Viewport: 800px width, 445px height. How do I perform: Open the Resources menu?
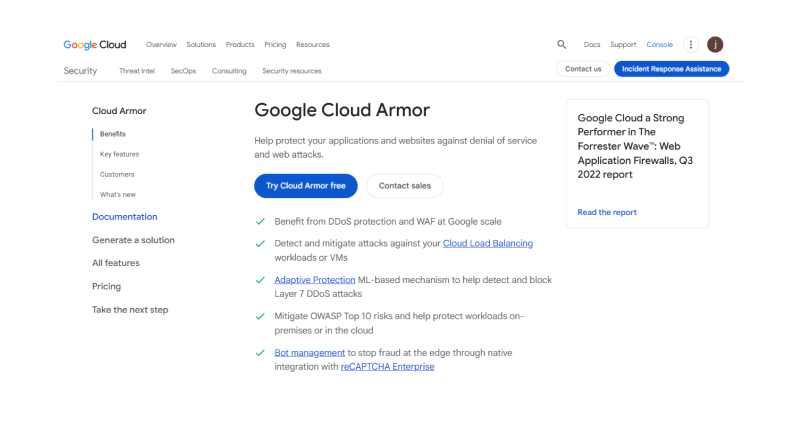[313, 45]
